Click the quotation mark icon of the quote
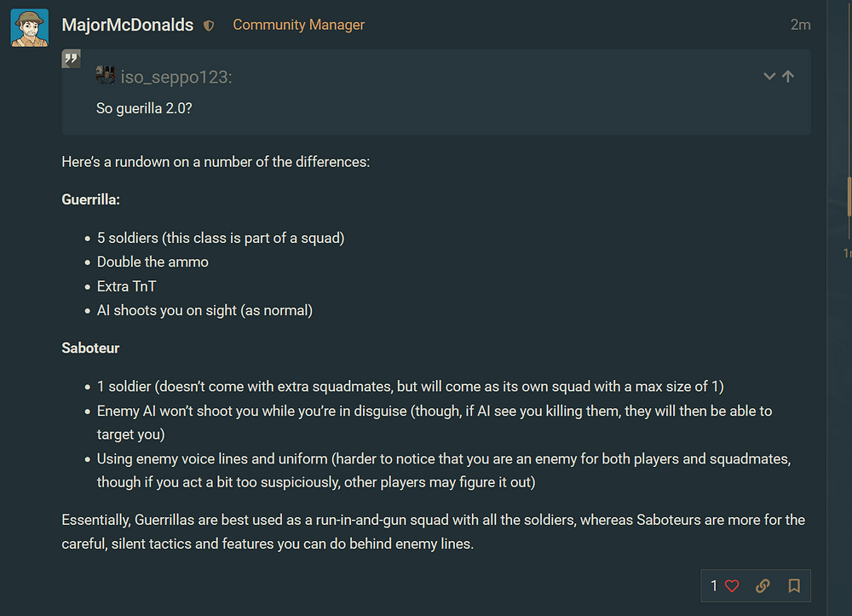Image resolution: width=852 pixels, height=616 pixels. click(x=72, y=60)
